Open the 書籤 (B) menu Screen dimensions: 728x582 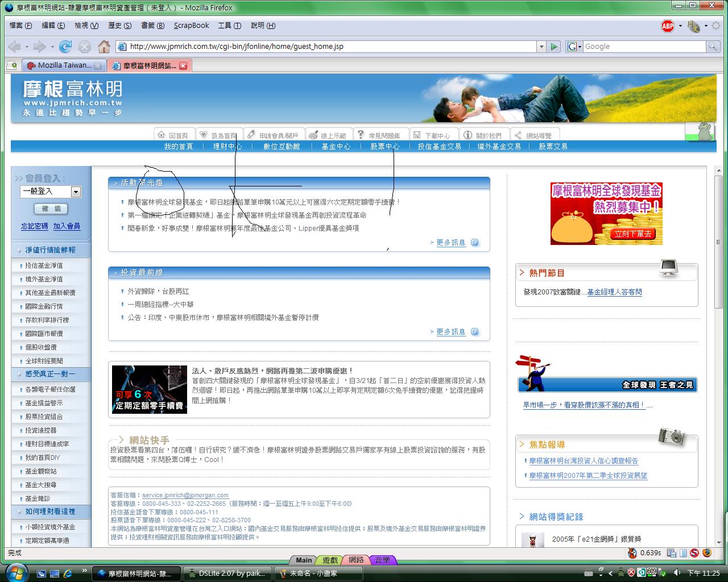coord(152,26)
